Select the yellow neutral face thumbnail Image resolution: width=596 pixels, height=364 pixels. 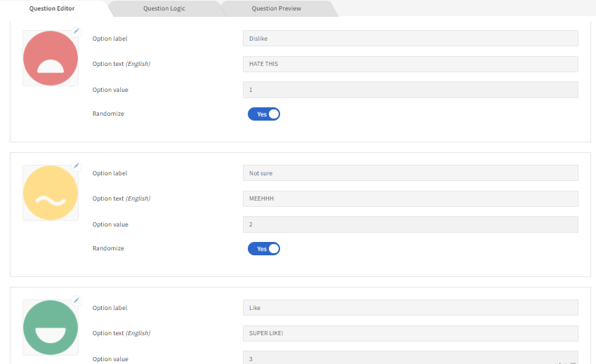pos(51,193)
